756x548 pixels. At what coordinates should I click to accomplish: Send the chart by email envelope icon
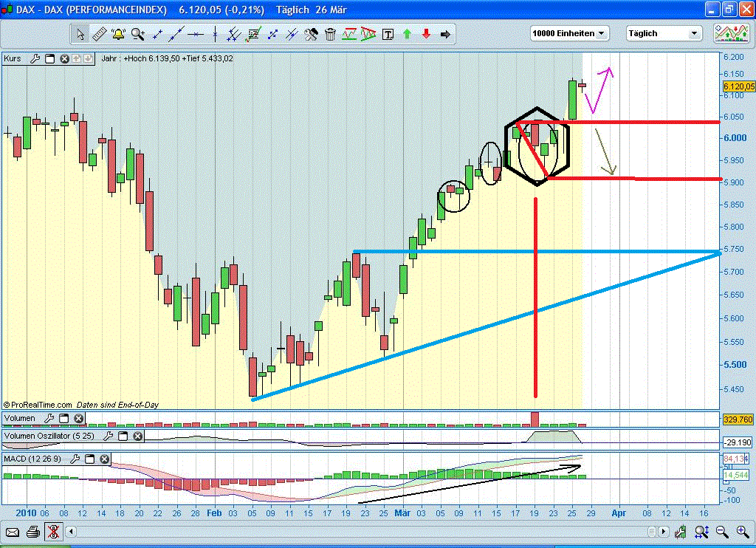[x=12, y=532]
